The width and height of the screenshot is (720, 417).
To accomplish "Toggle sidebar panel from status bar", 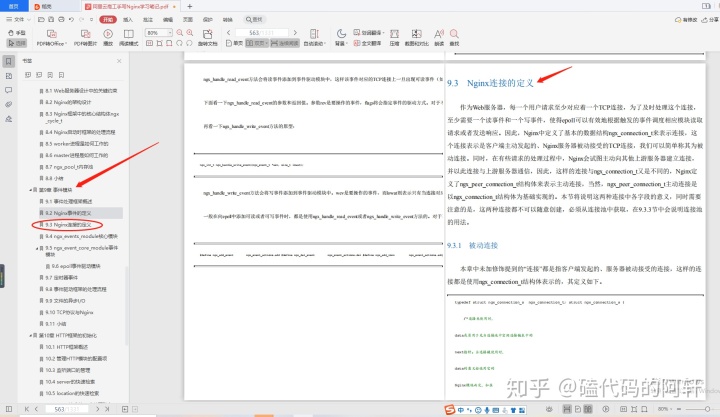I will (x=9, y=409).
